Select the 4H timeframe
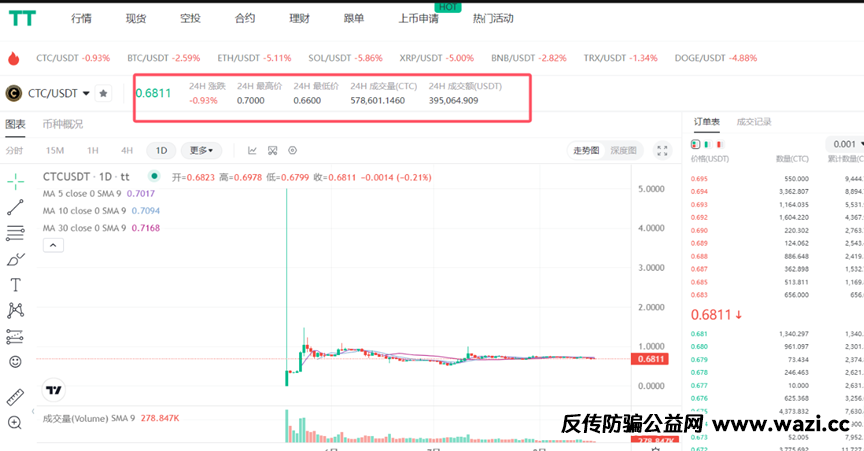 click(x=127, y=151)
